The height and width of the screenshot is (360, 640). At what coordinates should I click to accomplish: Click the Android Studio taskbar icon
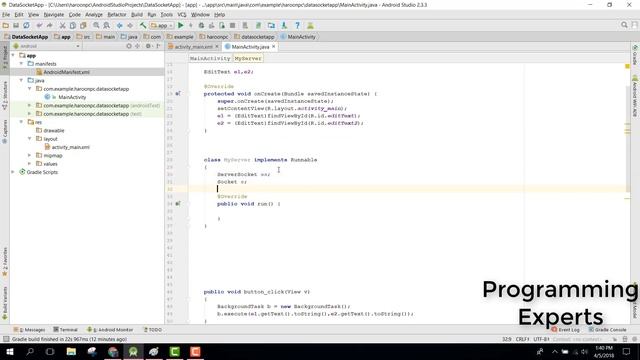coord(133,351)
